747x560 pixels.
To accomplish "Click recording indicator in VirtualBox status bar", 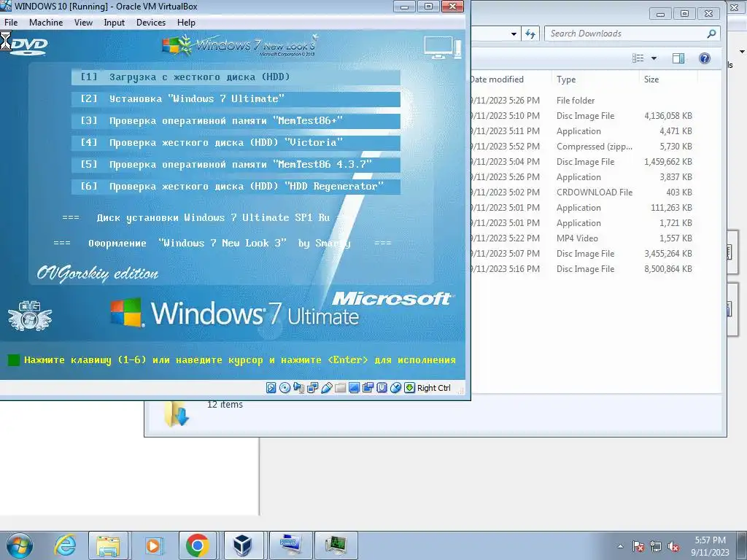I will [x=368, y=388].
